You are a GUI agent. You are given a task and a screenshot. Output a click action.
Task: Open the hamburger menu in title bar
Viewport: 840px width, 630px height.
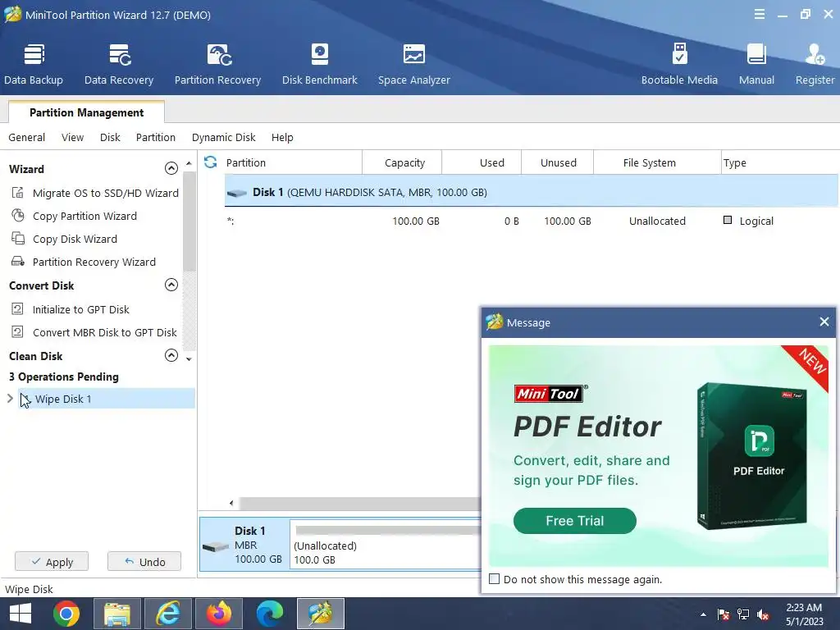click(x=759, y=15)
